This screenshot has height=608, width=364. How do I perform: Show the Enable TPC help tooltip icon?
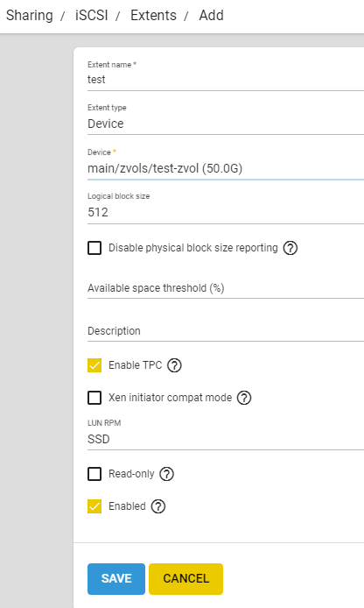pyautogui.click(x=174, y=365)
